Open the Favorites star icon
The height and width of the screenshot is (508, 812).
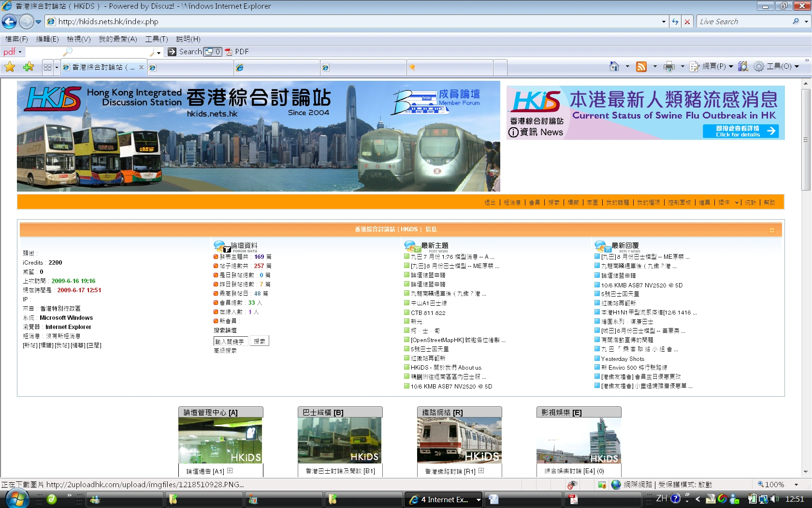point(10,67)
